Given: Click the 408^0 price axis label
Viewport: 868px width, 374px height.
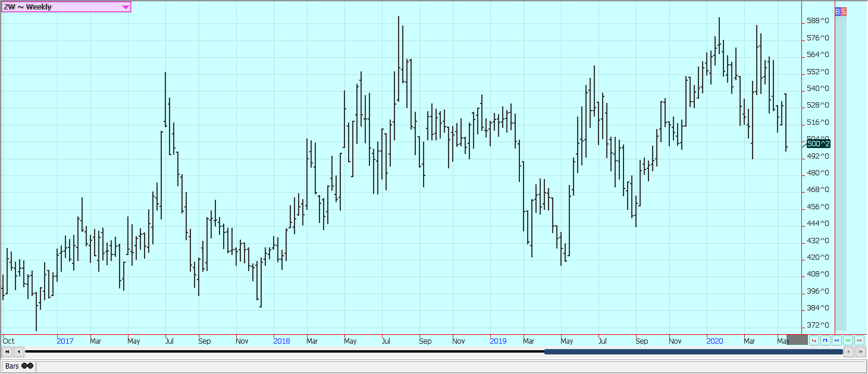Looking at the screenshot, I should pyautogui.click(x=818, y=274).
